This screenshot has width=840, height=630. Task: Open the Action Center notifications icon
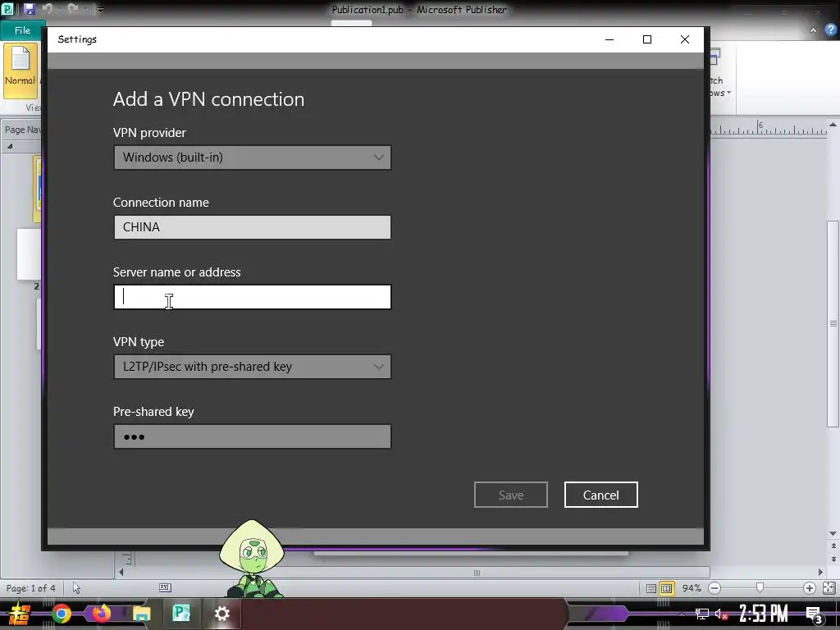point(815,615)
